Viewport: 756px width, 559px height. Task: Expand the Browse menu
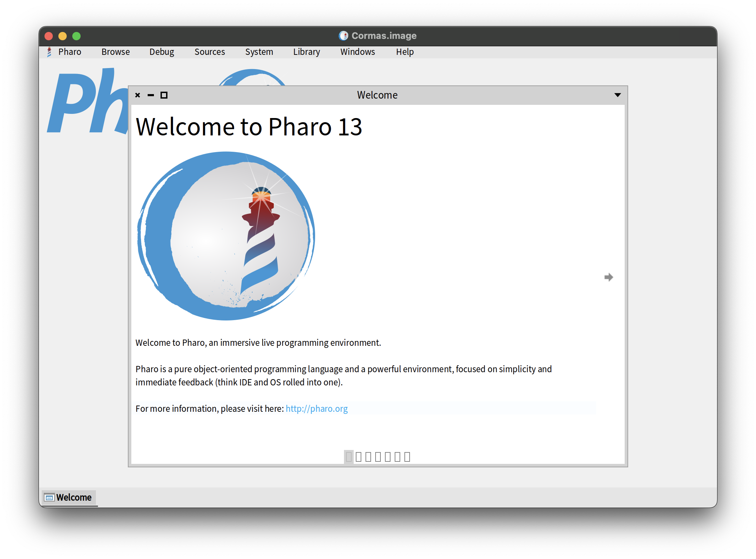click(115, 52)
